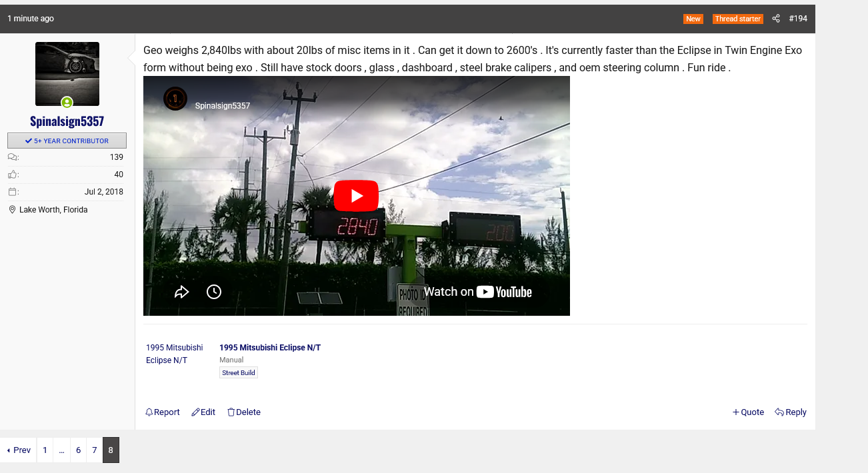Click the New badge
This screenshot has width=868, height=473.
(693, 19)
